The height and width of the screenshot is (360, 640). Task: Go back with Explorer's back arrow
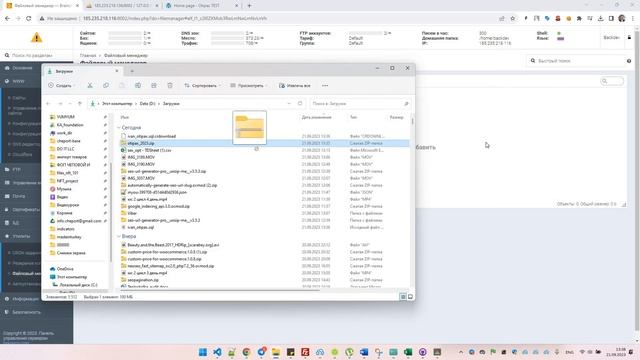[49, 104]
